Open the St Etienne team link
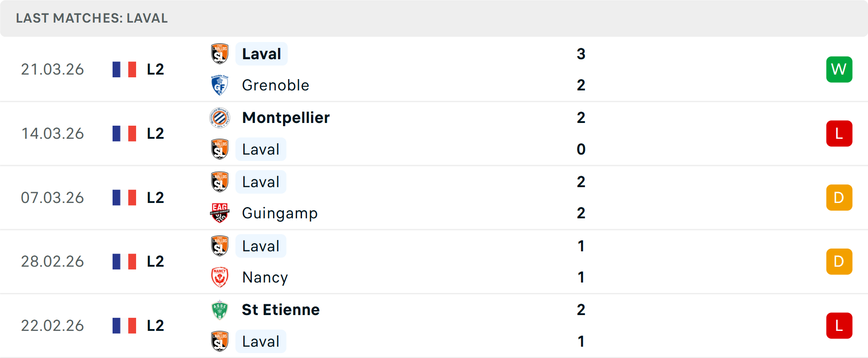Screen dimensions: 868x358 280,310
